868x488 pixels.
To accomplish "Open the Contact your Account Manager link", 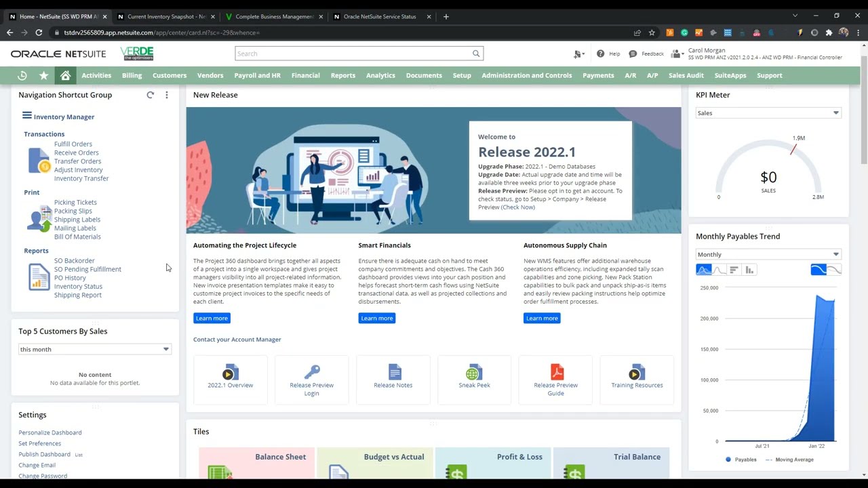I will (237, 340).
